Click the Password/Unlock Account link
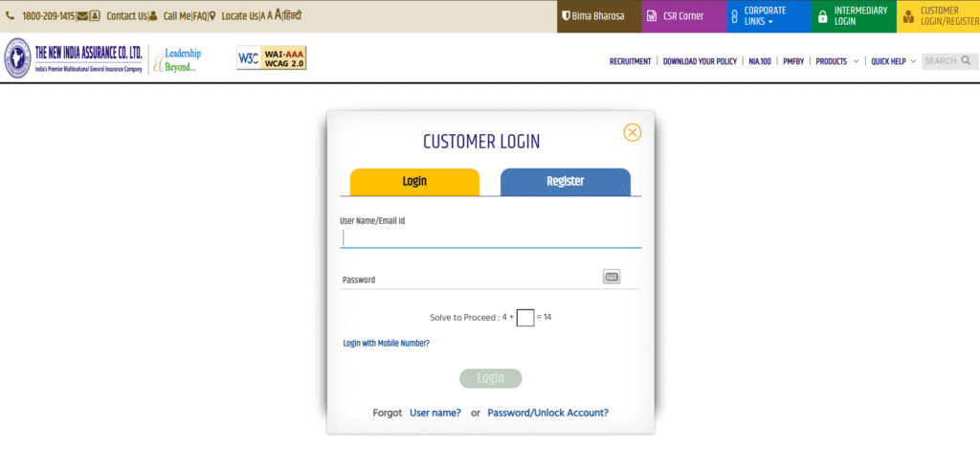This screenshot has height=449, width=980. coord(548,413)
